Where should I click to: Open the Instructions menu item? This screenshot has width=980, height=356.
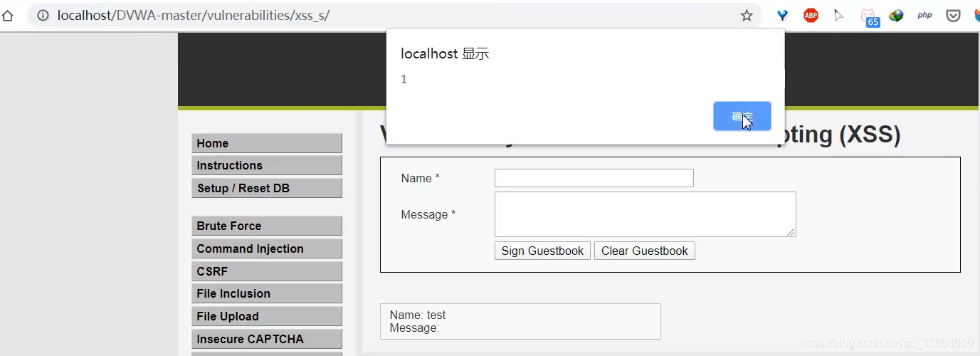tap(267, 165)
